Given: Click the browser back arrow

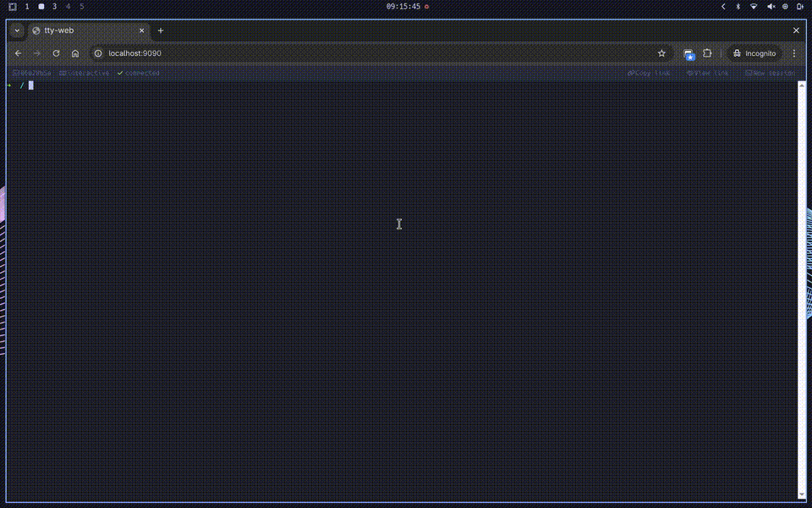Looking at the screenshot, I should coord(18,53).
